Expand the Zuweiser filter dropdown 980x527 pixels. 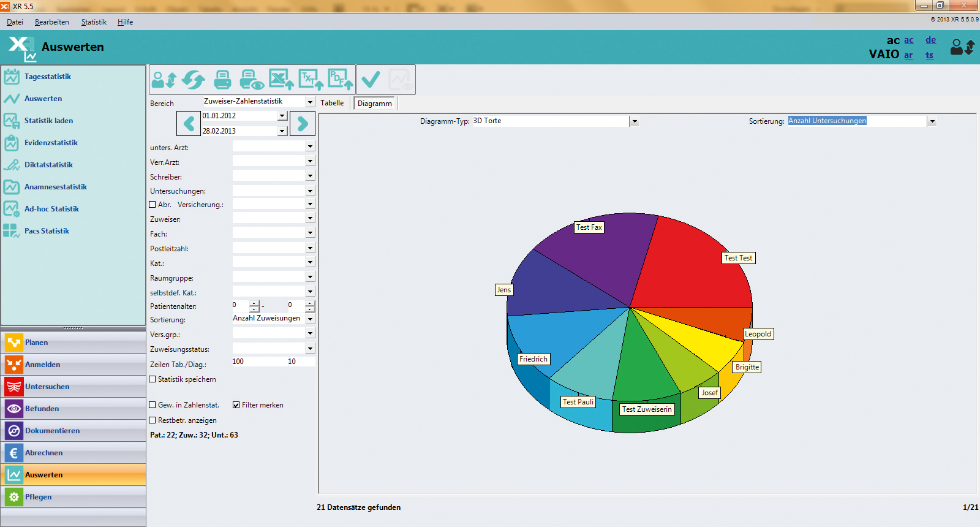(x=310, y=218)
